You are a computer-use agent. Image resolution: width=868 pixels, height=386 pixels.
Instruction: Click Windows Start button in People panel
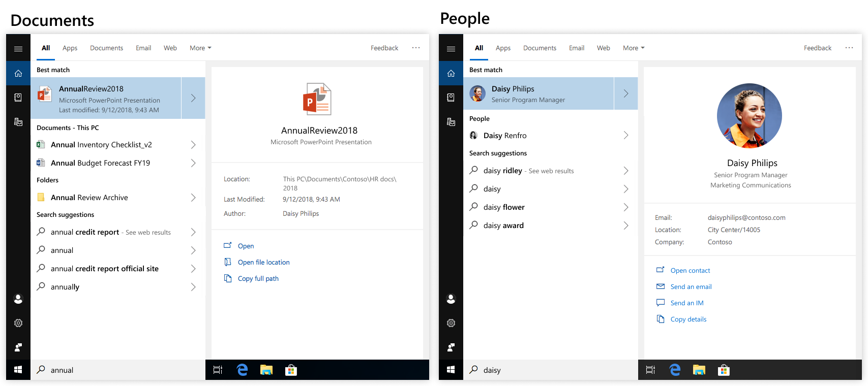[x=451, y=370]
